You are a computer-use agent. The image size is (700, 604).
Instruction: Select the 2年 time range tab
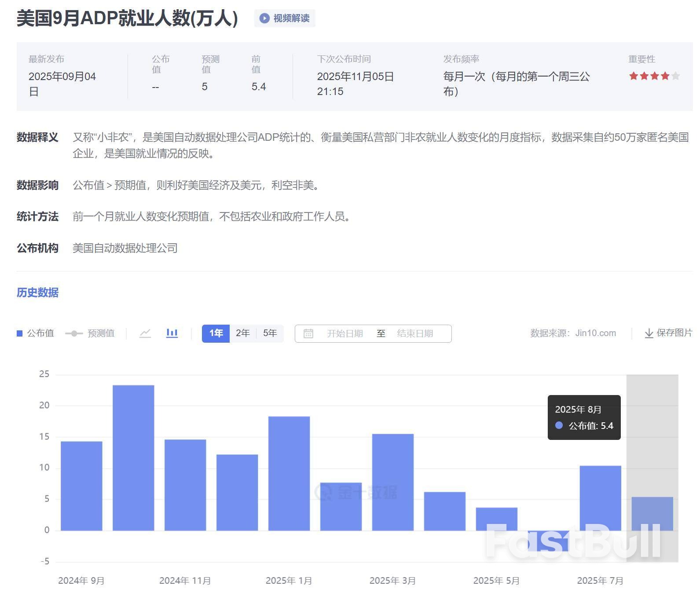(242, 333)
